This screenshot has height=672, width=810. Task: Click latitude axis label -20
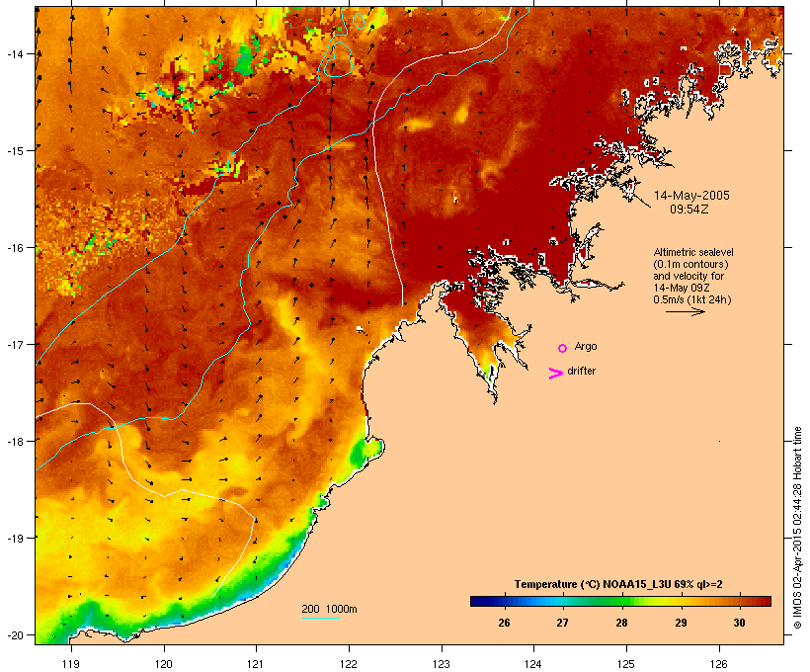click(x=15, y=635)
